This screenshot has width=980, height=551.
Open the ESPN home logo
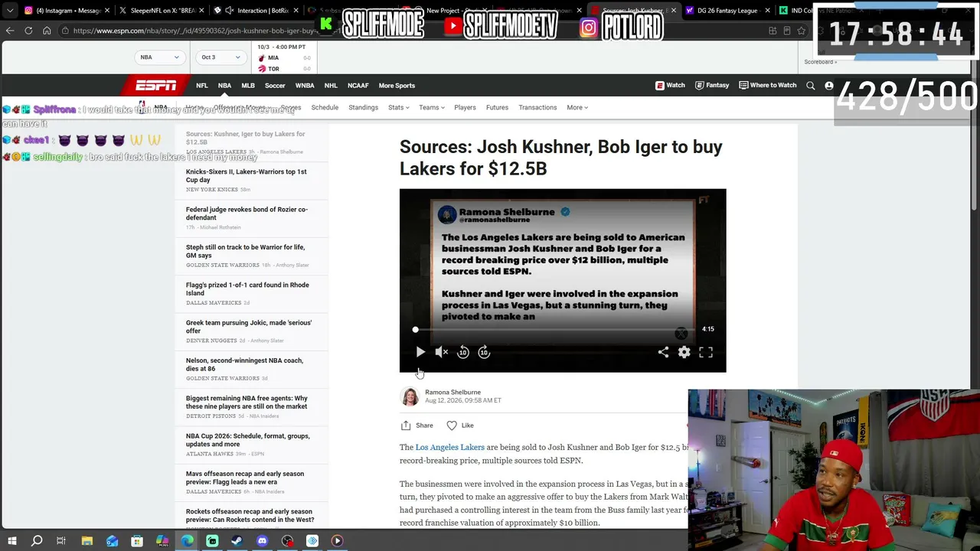[156, 86]
